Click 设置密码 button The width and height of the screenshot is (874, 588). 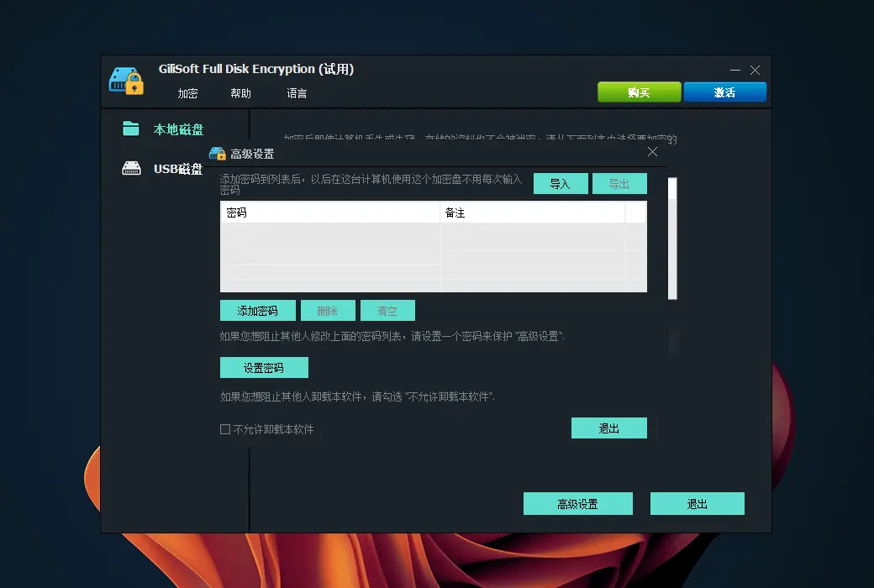tap(264, 368)
